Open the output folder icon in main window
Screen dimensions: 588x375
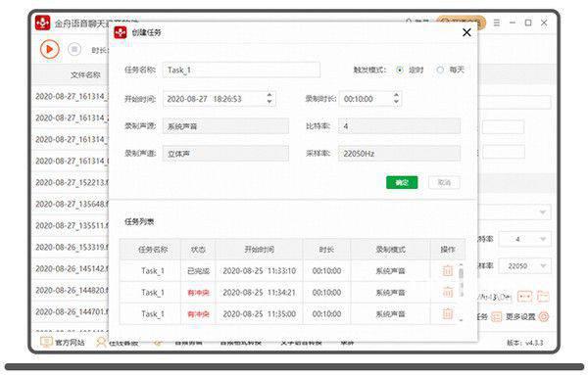click(543, 297)
